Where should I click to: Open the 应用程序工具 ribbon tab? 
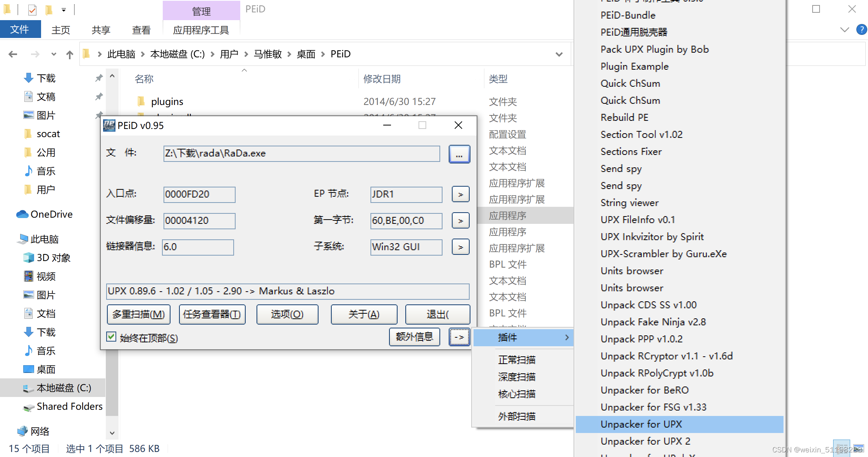(x=201, y=30)
